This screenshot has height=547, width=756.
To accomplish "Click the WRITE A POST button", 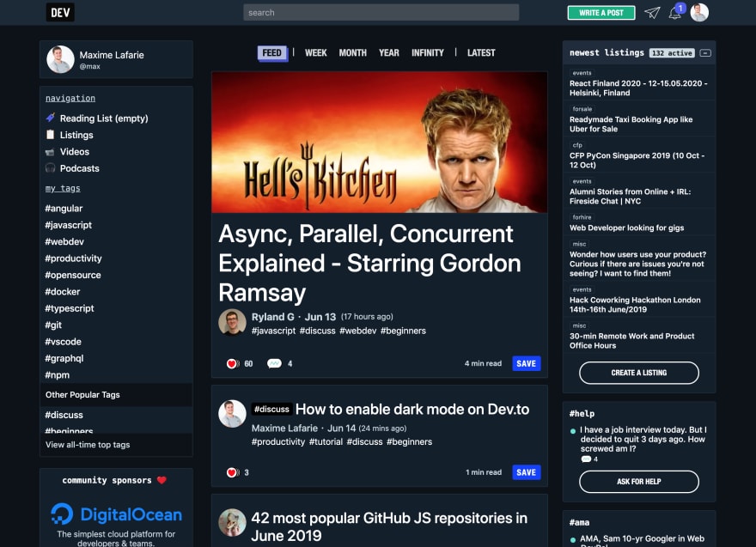I will 601,13.
